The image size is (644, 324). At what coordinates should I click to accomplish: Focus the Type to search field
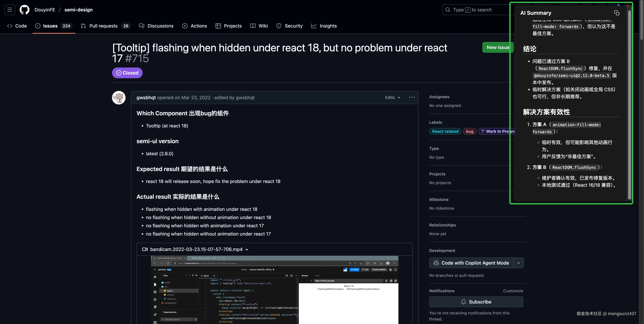475,10
